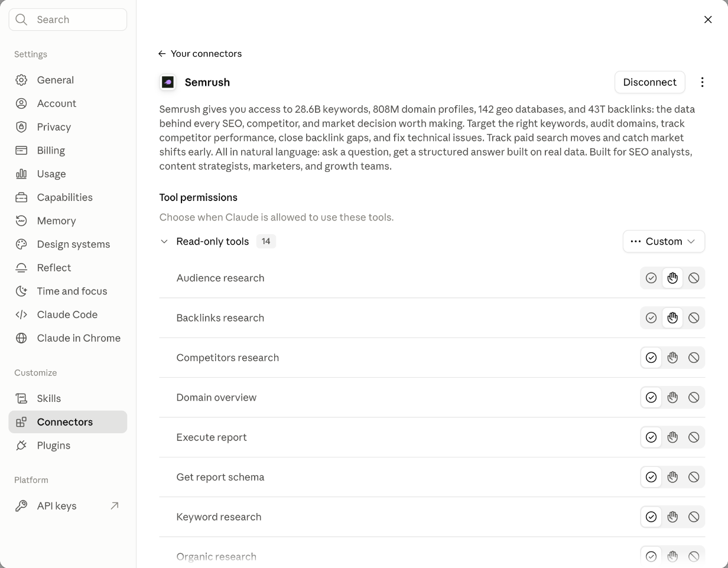Block the Keyword research tool

(x=694, y=517)
